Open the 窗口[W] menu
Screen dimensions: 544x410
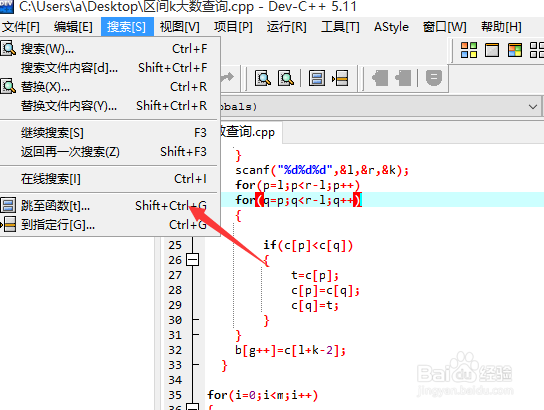pyautogui.click(x=445, y=27)
